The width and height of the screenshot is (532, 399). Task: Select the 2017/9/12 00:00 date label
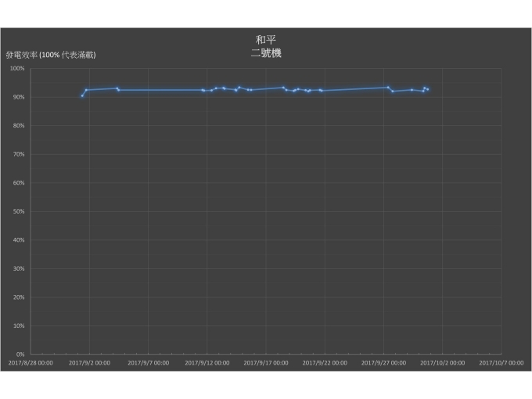click(207, 363)
